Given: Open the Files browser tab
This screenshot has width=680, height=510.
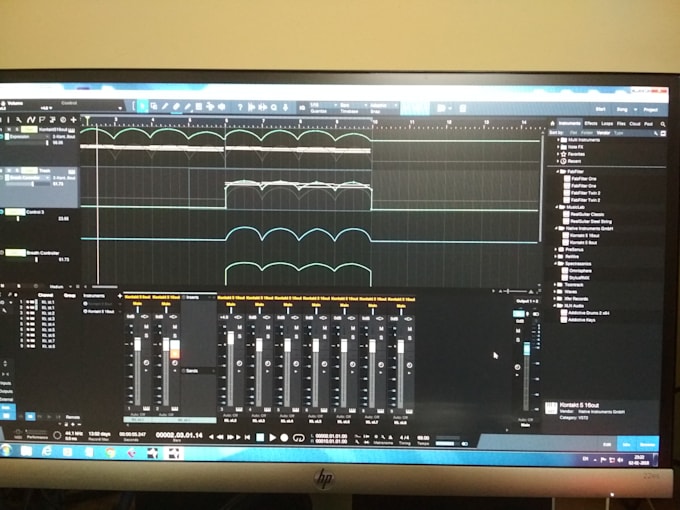Looking at the screenshot, I should [621, 124].
